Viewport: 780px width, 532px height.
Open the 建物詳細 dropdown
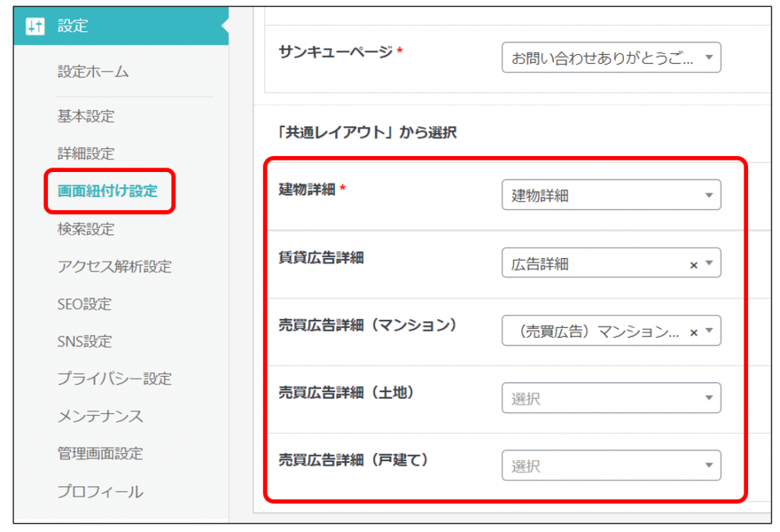[x=610, y=196]
